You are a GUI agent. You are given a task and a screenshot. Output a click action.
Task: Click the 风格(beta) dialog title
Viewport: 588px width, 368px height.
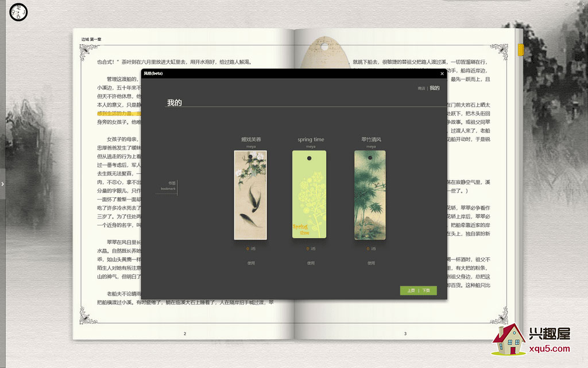coord(153,73)
